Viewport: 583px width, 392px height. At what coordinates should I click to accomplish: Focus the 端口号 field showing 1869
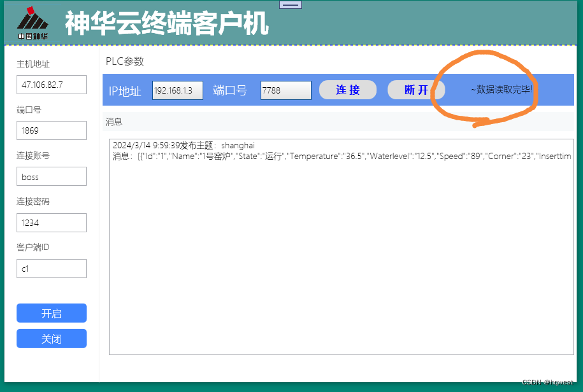(x=52, y=130)
